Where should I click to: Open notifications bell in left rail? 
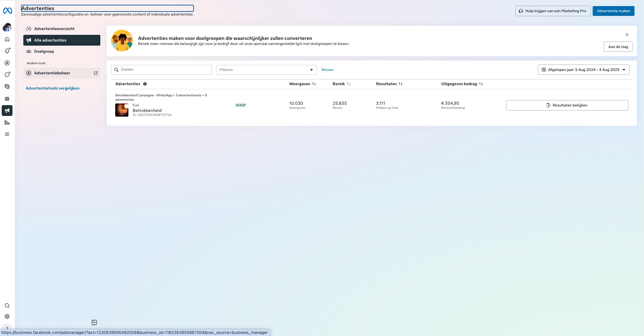(x=7, y=51)
